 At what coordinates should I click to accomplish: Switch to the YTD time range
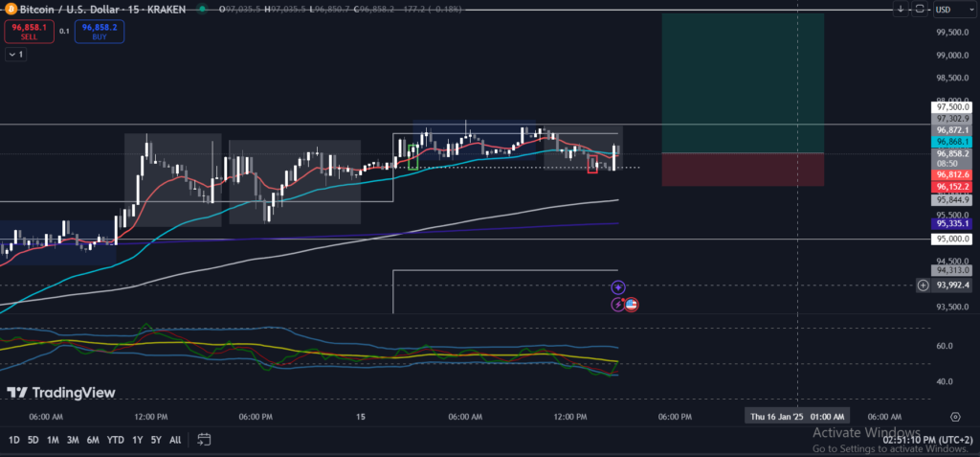(115, 440)
